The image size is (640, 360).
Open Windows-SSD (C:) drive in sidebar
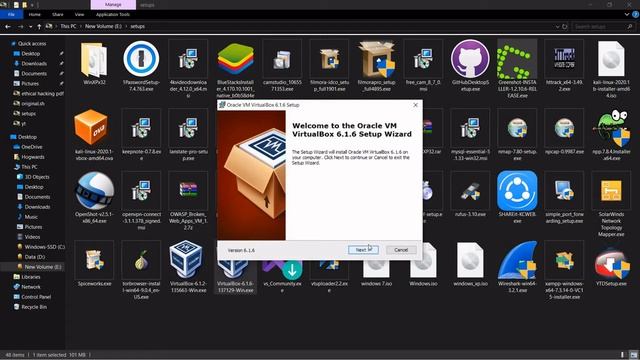tap(44, 247)
